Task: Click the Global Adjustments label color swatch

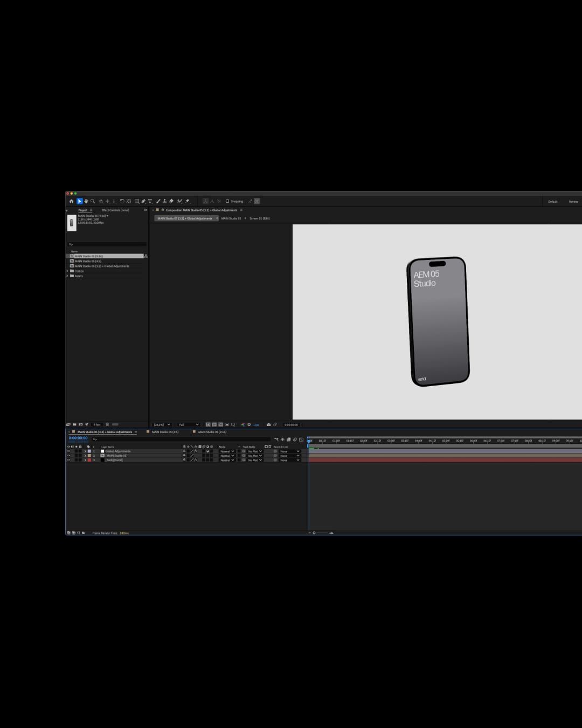Action: 89,451
